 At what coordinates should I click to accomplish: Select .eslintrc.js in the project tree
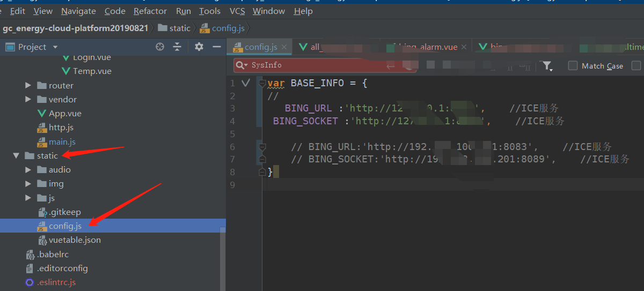(x=56, y=282)
